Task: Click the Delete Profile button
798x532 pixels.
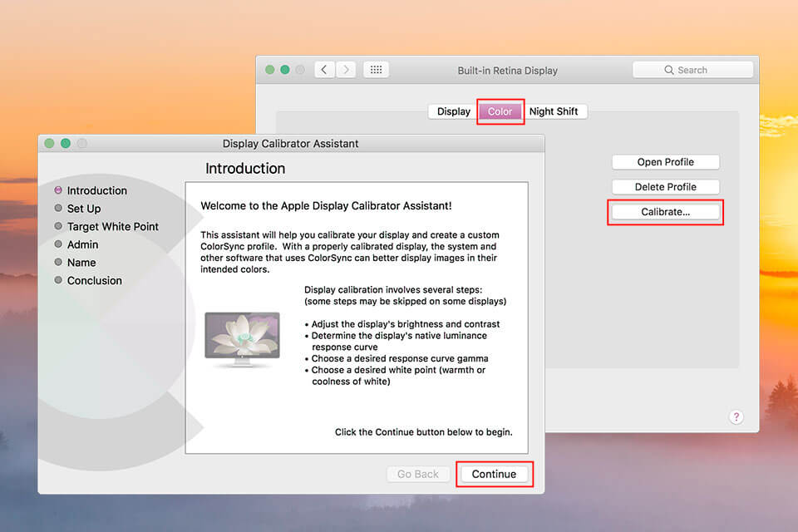Action: (665, 186)
